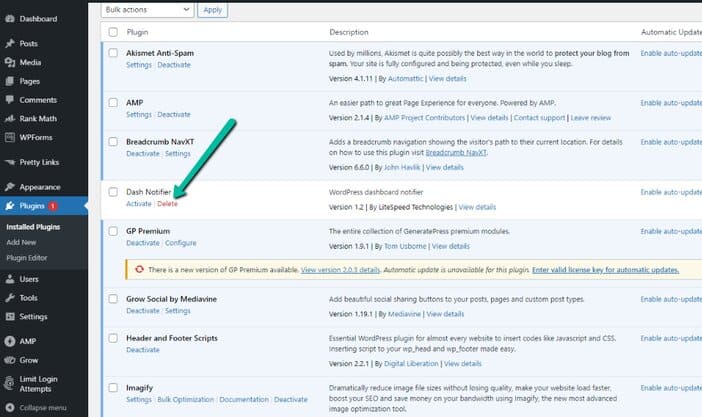Click the AMP lightning icon in sidebar
702x417 pixels.
point(10,341)
